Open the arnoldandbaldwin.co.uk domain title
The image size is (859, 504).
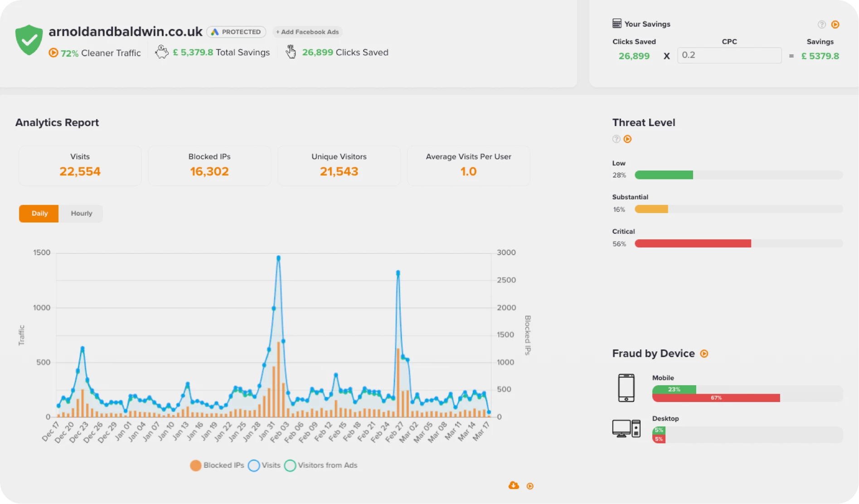click(126, 31)
